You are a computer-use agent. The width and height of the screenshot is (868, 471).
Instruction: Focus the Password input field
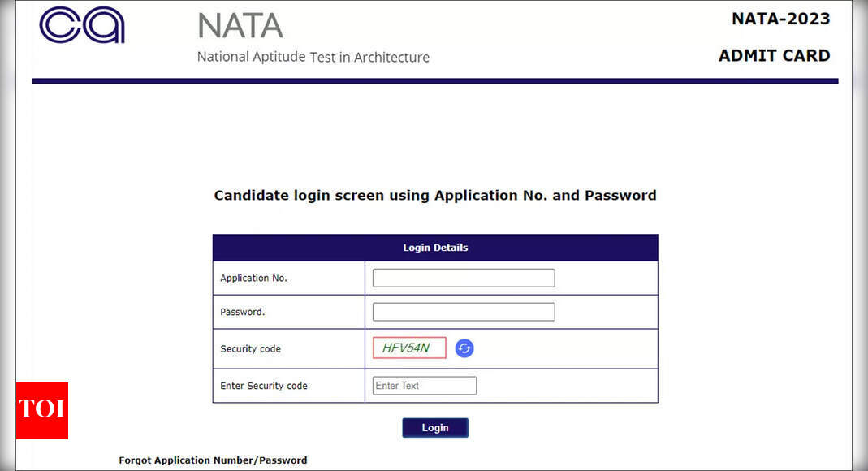[x=464, y=312]
